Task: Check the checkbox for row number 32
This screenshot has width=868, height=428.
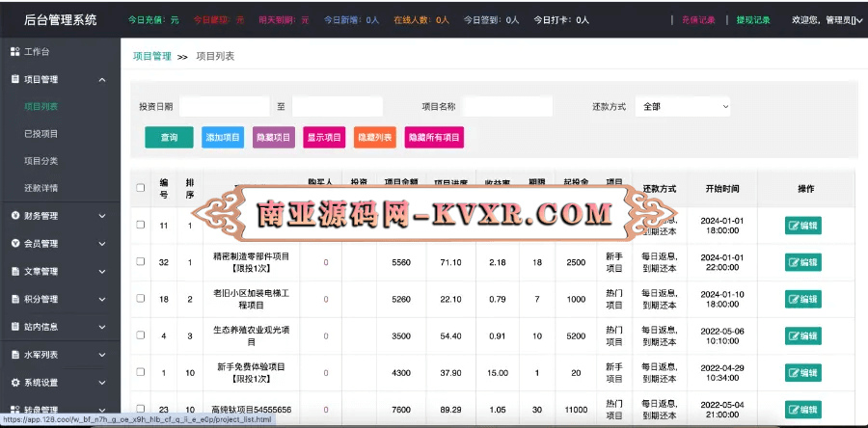Action: (x=141, y=261)
